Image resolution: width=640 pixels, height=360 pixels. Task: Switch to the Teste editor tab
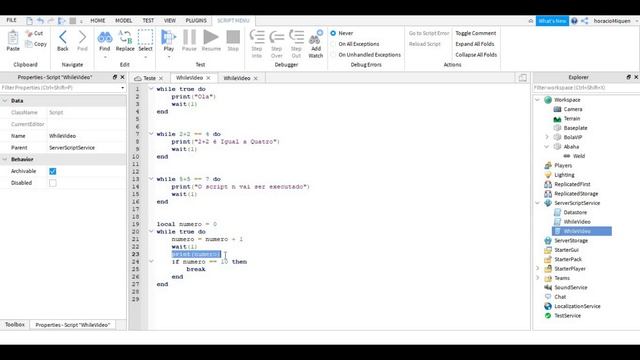149,78
